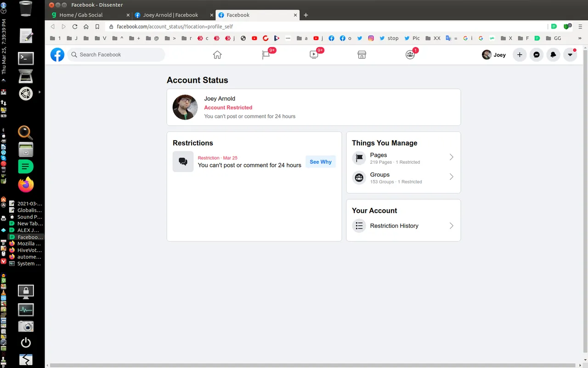588x368 pixels.
Task: Show more bookmarks with the double chevron
Action: click(580, 38)
